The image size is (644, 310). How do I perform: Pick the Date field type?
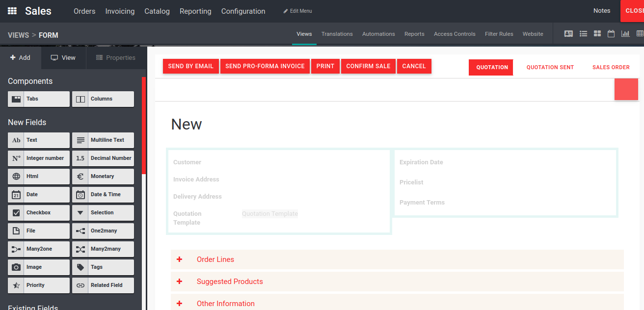[39, 195]
